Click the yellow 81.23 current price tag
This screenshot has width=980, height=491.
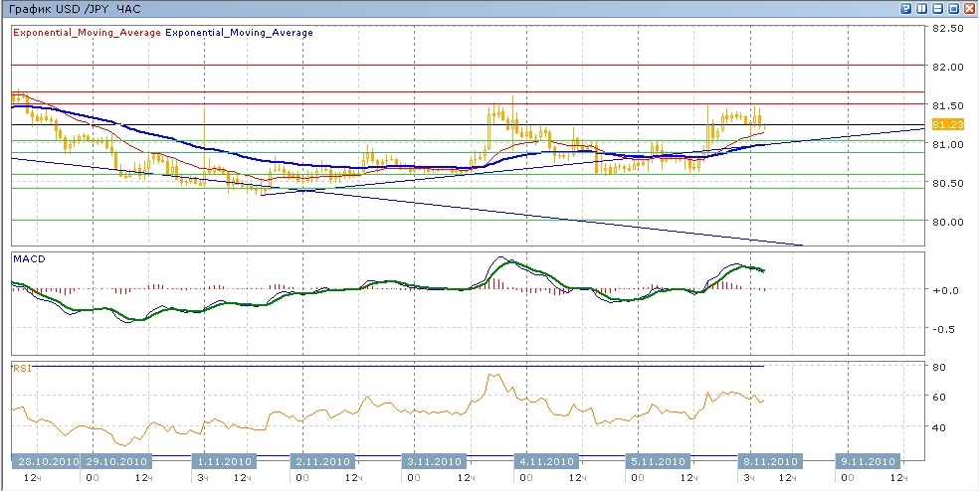click(949, 124)
